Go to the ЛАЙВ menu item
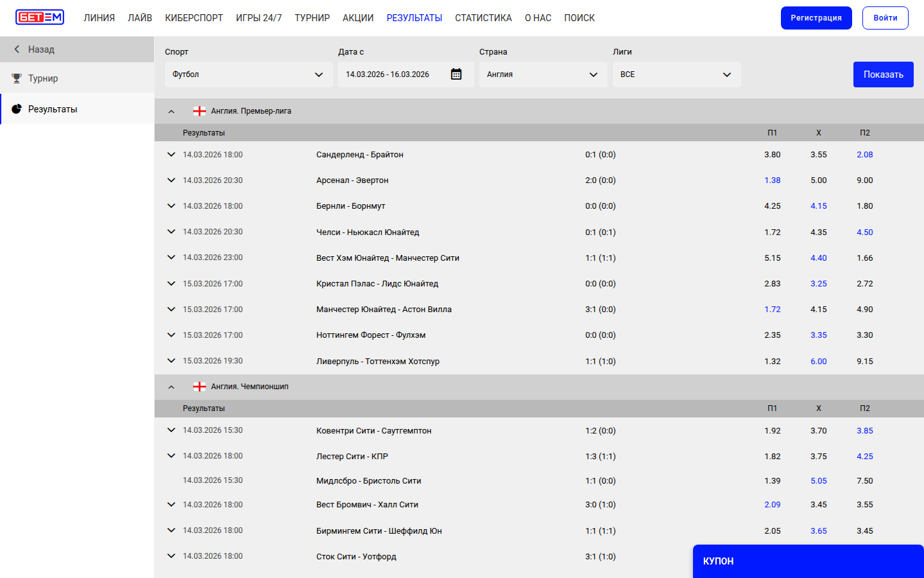 tap(140, 18)
